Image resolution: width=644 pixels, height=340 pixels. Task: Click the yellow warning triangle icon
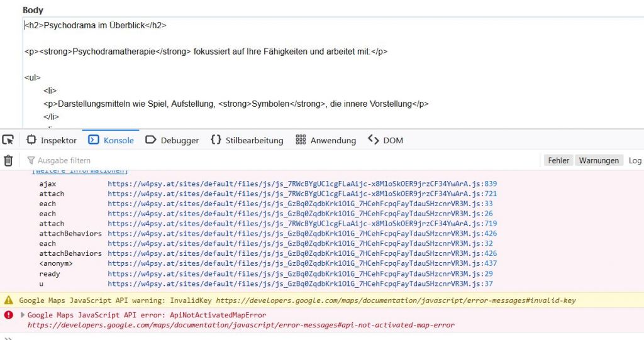(x=9, y=300)
